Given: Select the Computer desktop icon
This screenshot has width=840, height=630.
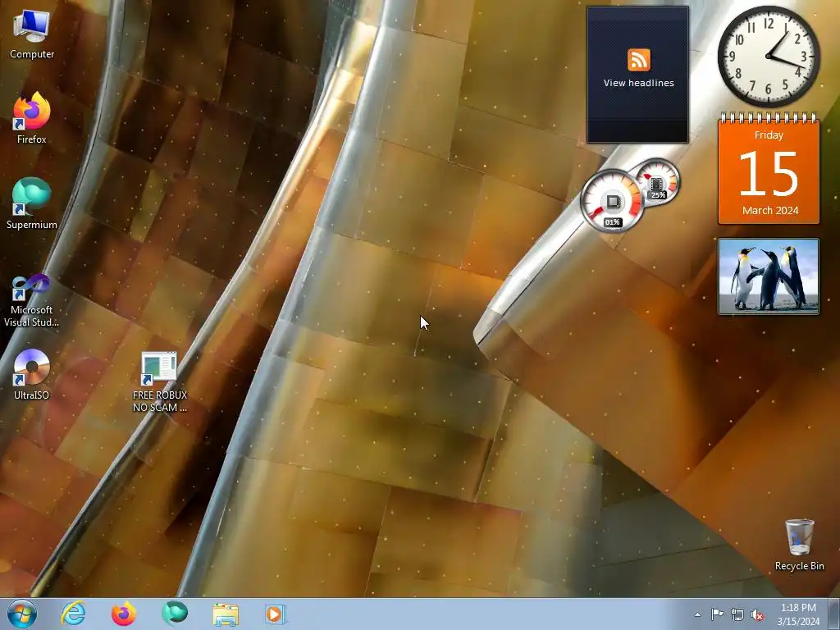Looking at the screenshot, I should pyautogui.click(x=32, y=34).
